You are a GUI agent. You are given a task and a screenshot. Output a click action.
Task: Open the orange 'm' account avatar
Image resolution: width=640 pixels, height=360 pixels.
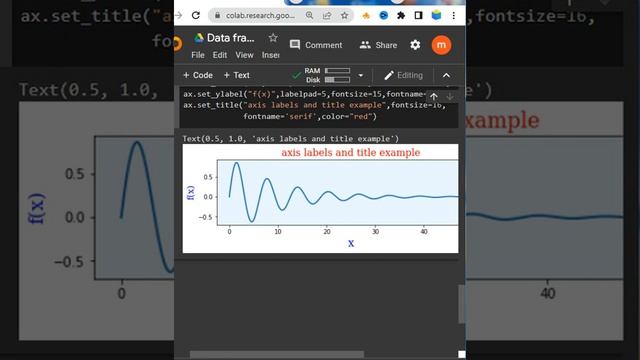point(441,45)
